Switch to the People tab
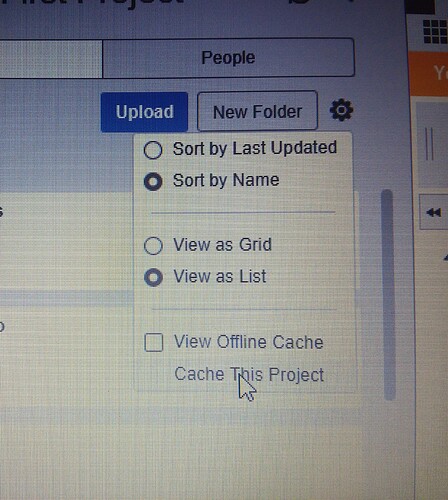 point(228,58)
